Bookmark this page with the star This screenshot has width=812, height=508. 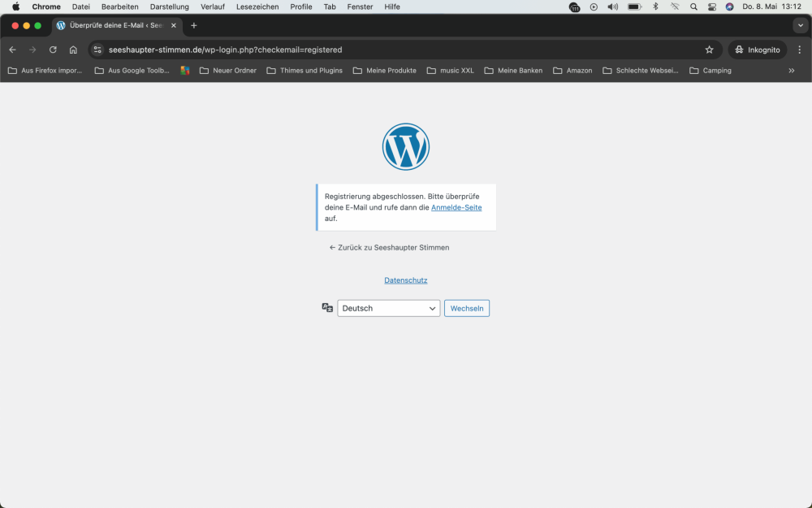pyautogui.click(x=709, y=50)
